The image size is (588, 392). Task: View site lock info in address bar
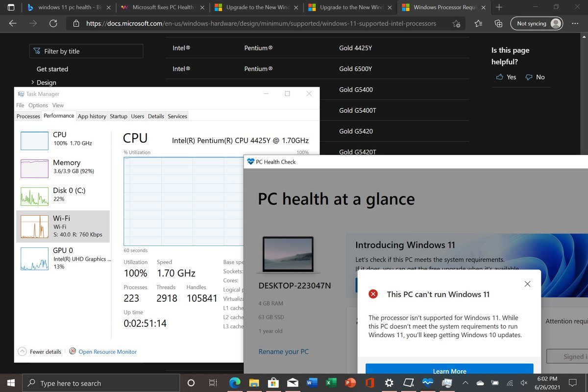(76, 24)
